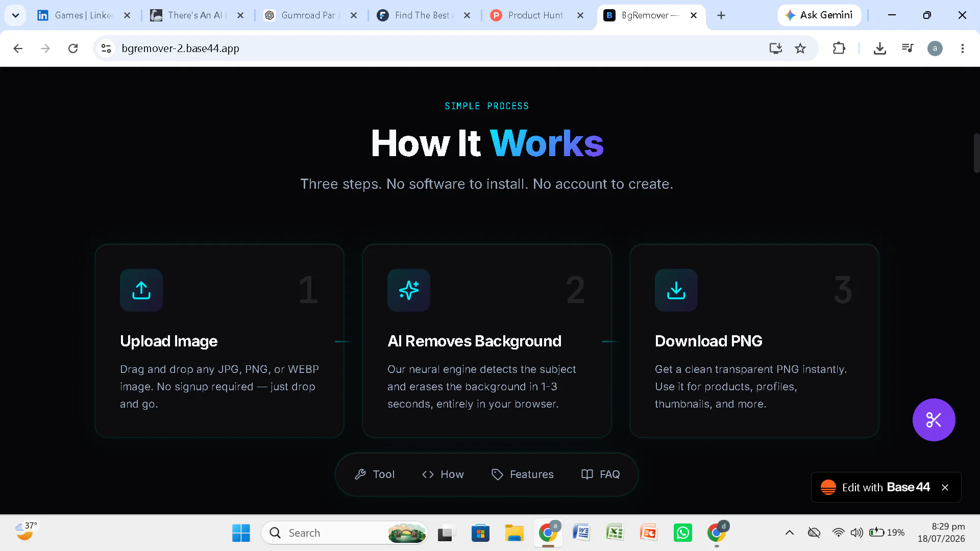Open Microsoft Excel from taskbar
Image resolution: width=980 pixels, height=551 pixels.
click(x=615, y=533)
